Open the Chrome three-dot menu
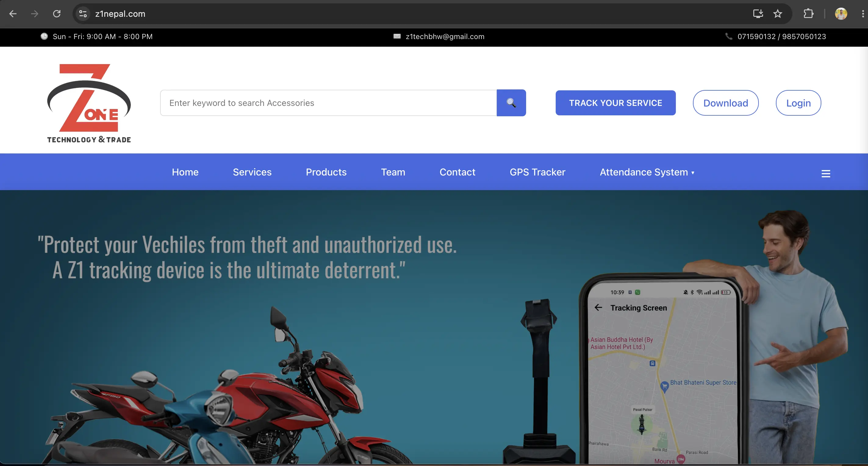 pyautogui.click(x=863, y=14)
